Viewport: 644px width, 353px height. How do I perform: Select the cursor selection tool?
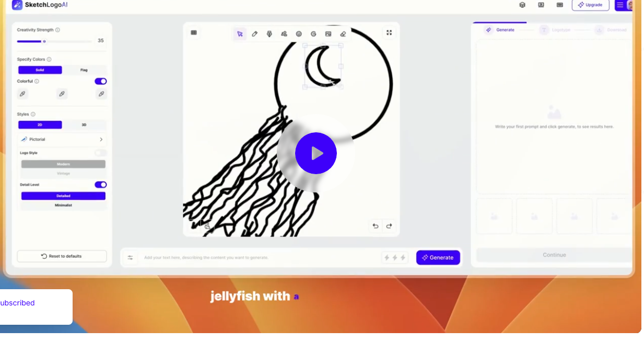[x=240, y=33]
